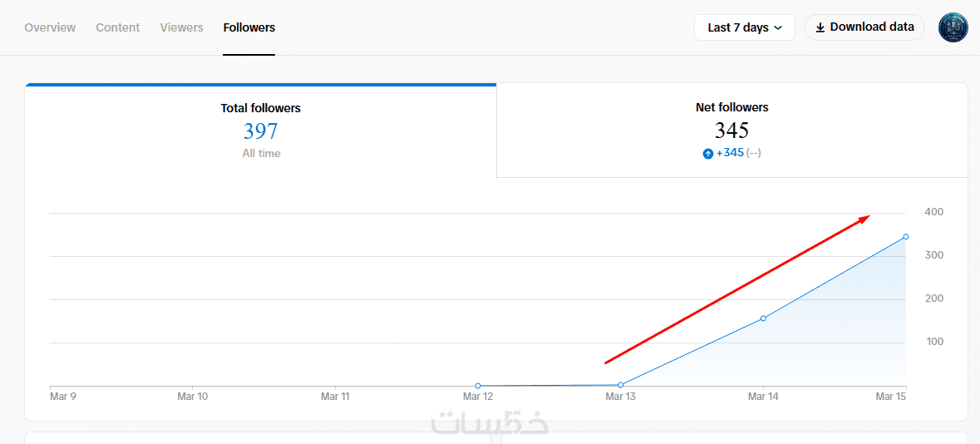Switch to the Overview tab

(50, 27)
